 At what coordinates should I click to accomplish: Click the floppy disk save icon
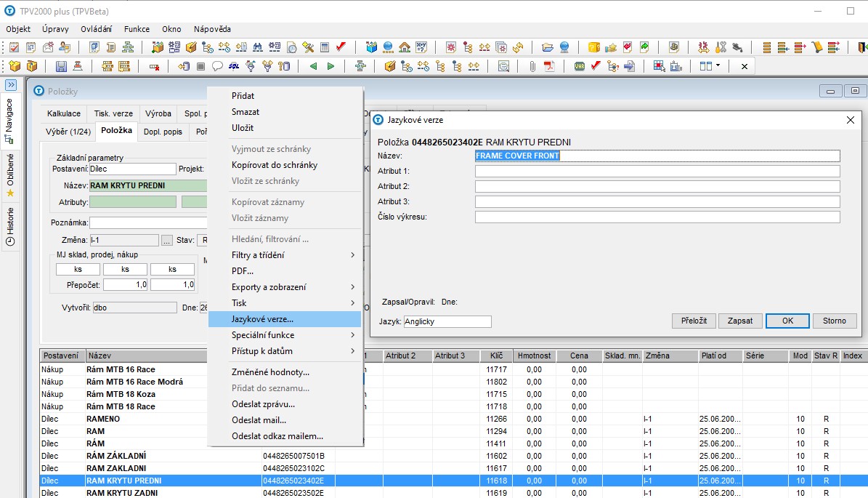tap(61, 66)
